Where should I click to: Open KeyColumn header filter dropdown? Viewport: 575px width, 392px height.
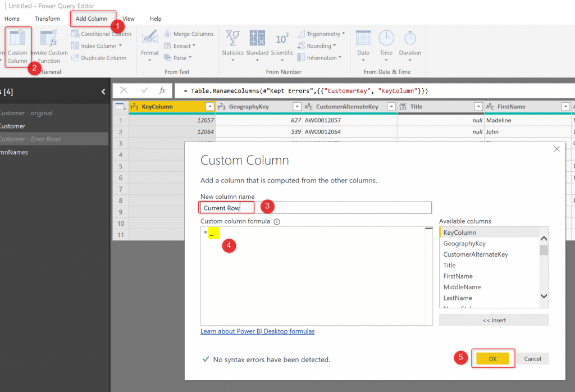pyautogui.click(x=209, y=107)
